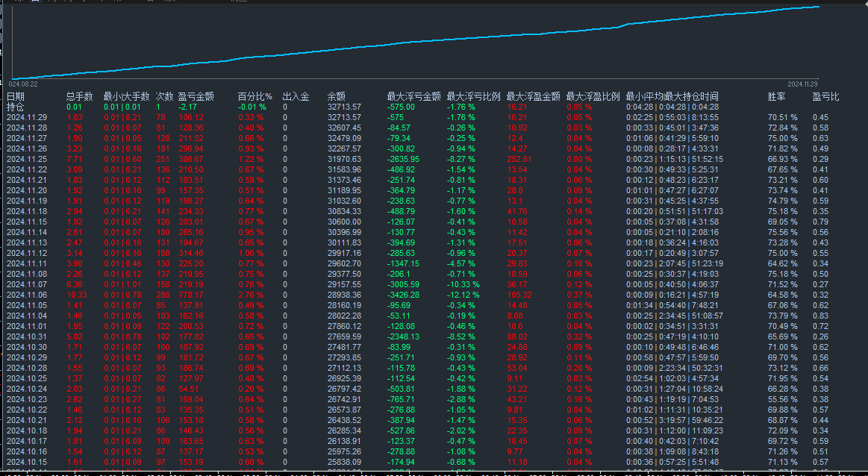868x476 pixels.
Task: Click the floating loss ratio -12.12 %
Action: click(463, 295)
